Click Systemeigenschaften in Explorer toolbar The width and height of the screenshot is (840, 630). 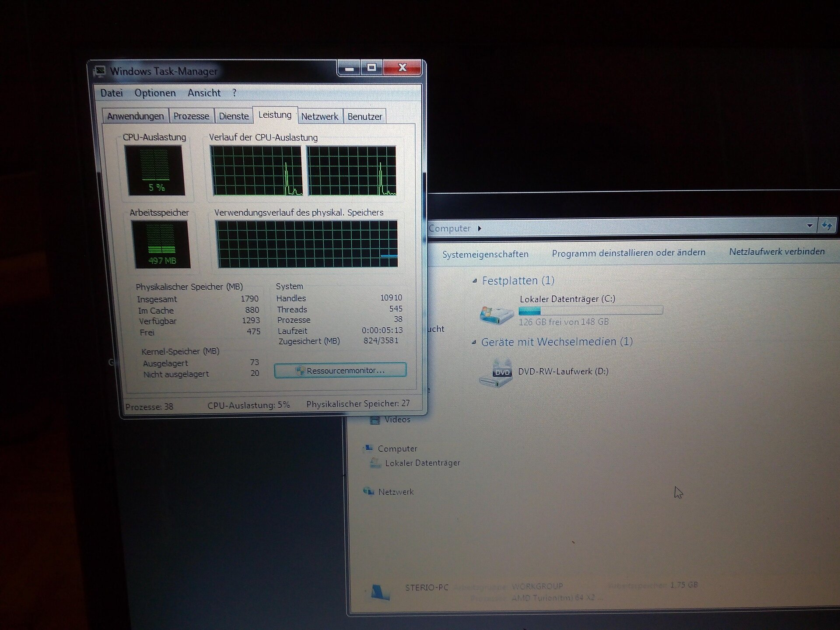[x=485, y=254]
